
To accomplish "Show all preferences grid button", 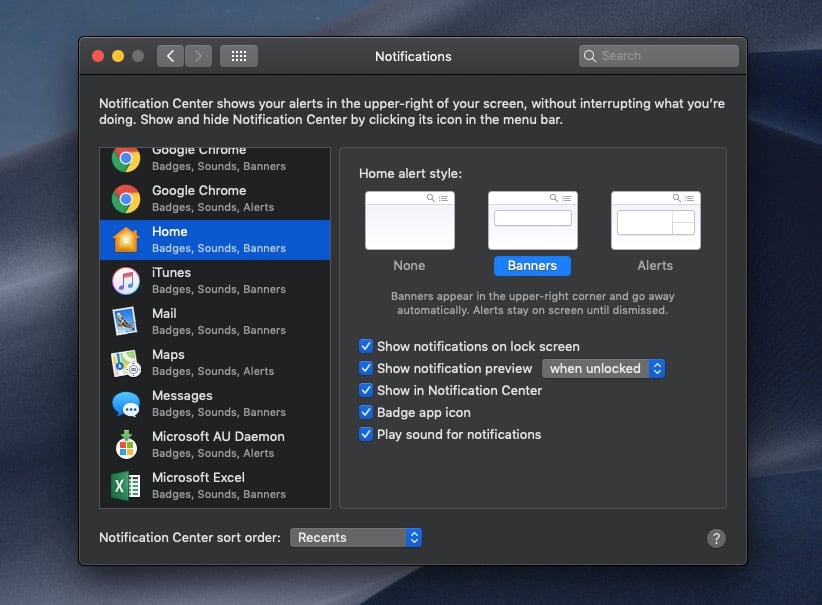I will click(x=239, y=56).
